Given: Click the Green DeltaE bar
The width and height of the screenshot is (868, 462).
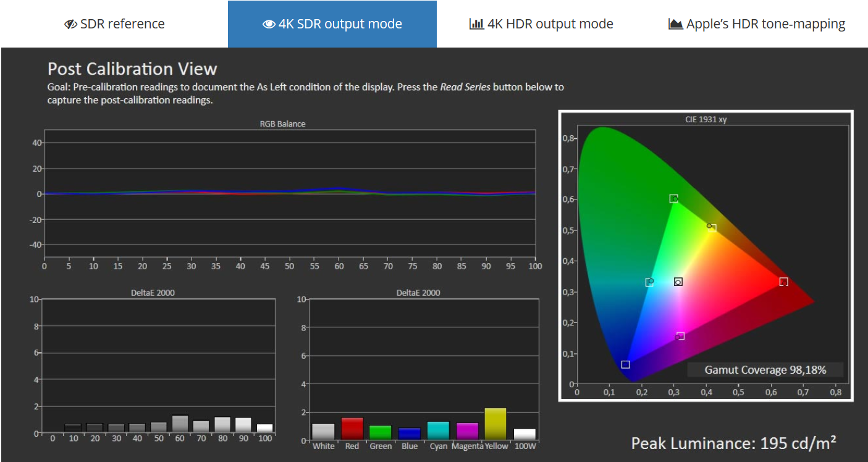Looking at the screenshot, I should tap(381, 433).
